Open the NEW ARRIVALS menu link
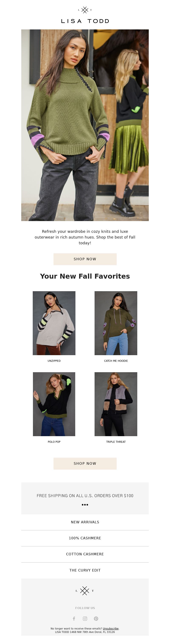 pyautogui.click(x=85, y=522)
